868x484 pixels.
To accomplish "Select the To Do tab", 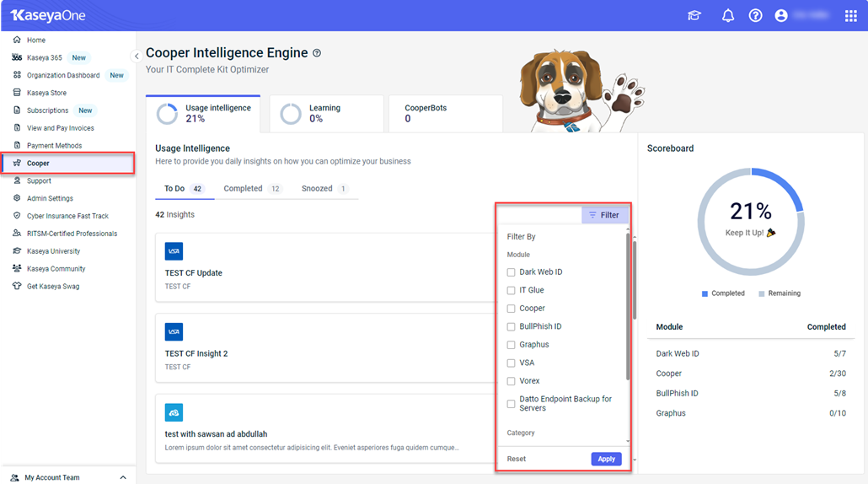I will [x=185, y=189].
